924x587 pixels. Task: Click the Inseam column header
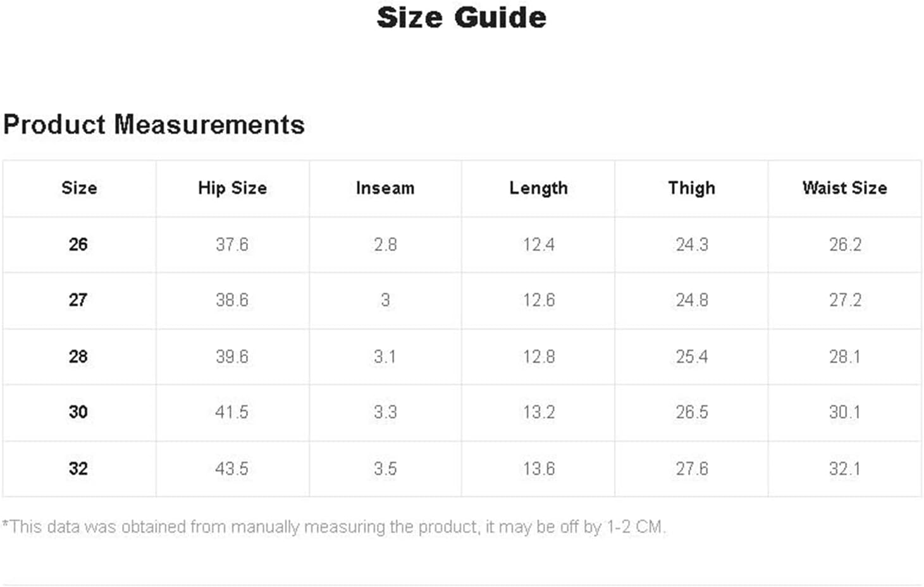[385, 188]
